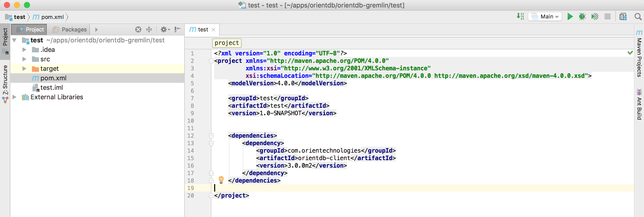Hide the Project tool window panel
The height and width of the screenshot is (217, 644).
click(x=177, y=29)
